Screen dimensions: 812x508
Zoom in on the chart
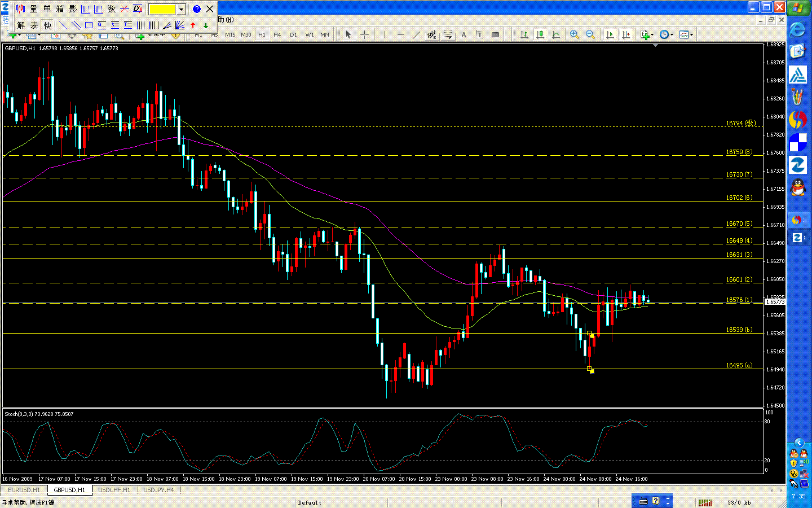[575, 35]
